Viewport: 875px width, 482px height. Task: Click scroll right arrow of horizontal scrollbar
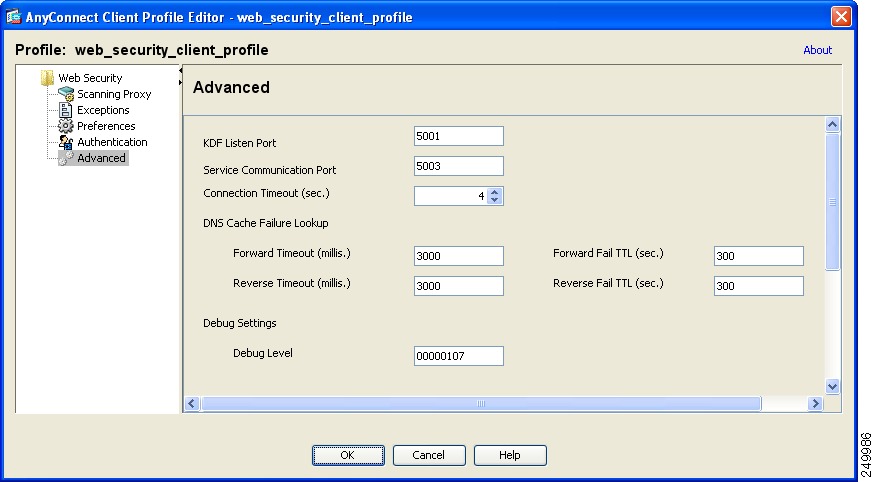tap(815, 403)
